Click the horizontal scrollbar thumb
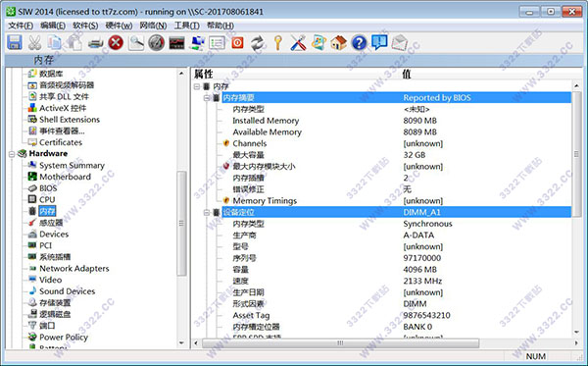588x366 pixels. 340,343
